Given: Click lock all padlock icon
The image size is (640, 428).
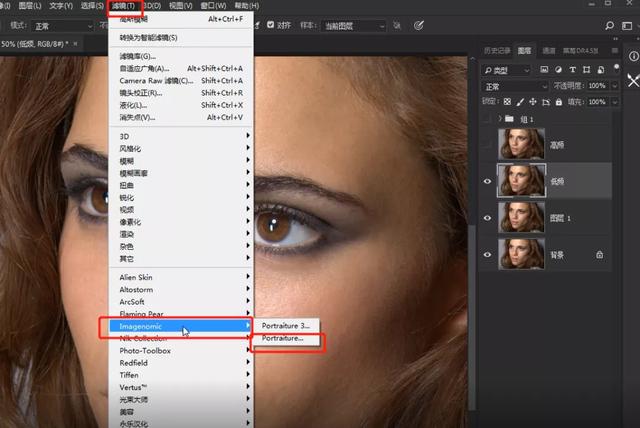Looking at the screenshot, I should pyautogui.click(x=559, y=102).
